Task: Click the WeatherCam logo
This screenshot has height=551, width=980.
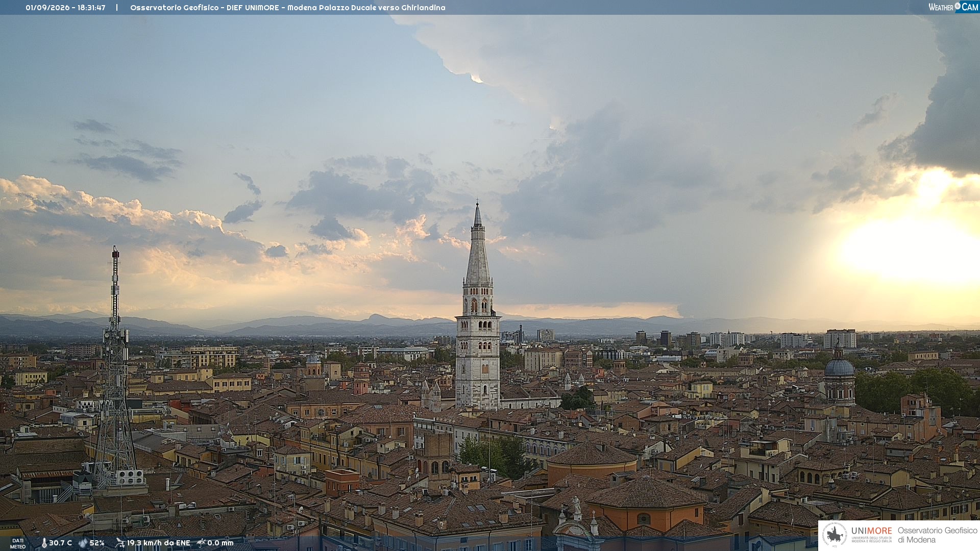Action: pos(953,7)
